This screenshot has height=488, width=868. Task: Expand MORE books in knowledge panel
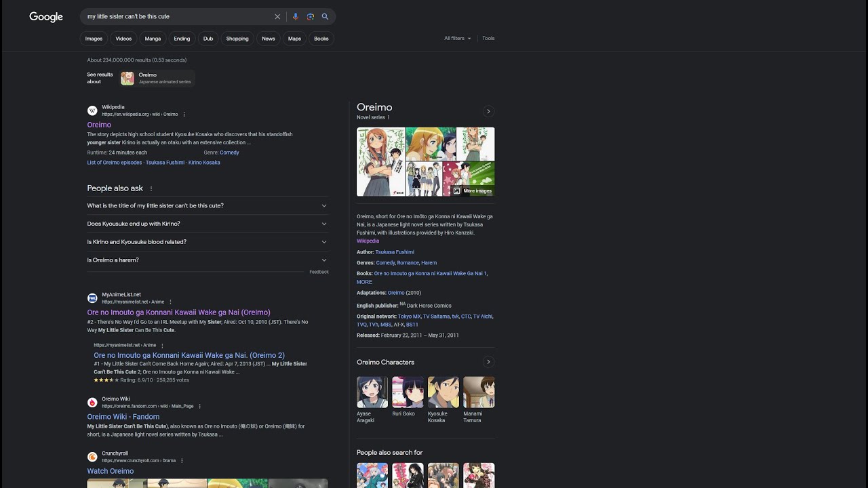point(364,282)
